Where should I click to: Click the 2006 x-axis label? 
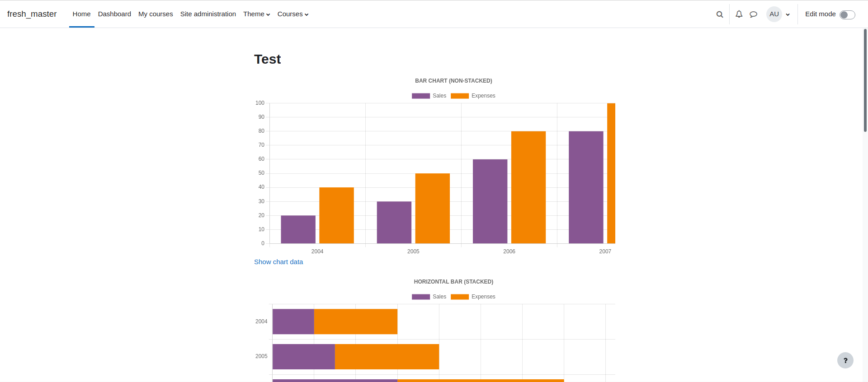pyautogui.click(x=509, y=252)
